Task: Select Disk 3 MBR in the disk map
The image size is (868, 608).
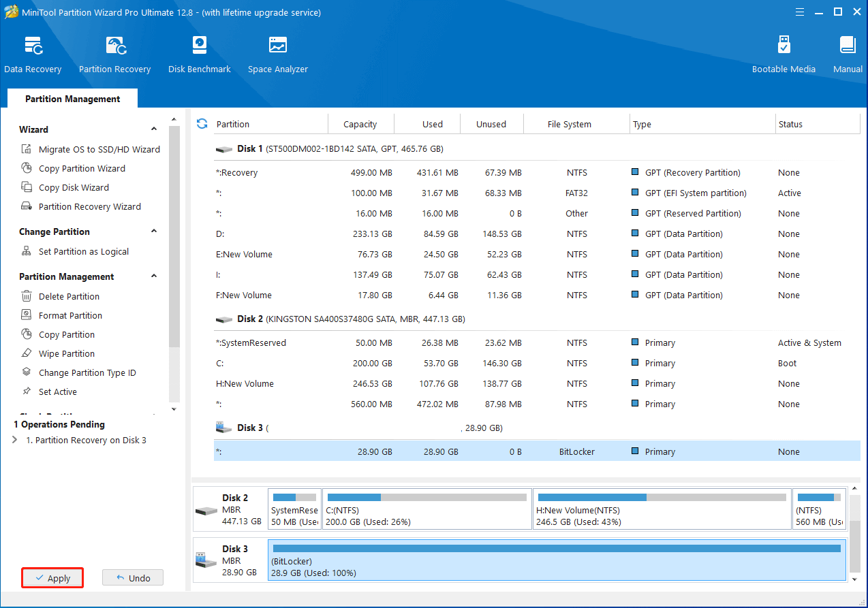Action: click(x=230, y=560)
